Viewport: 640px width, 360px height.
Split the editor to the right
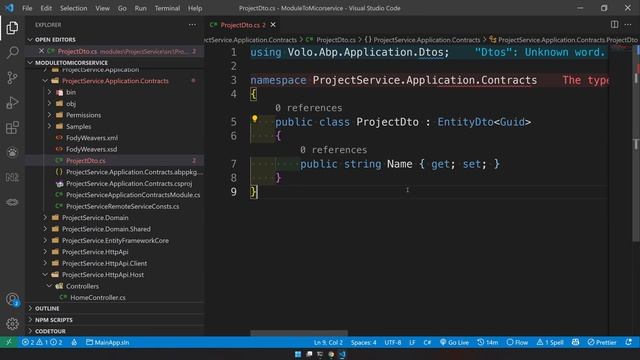[614, 24]
